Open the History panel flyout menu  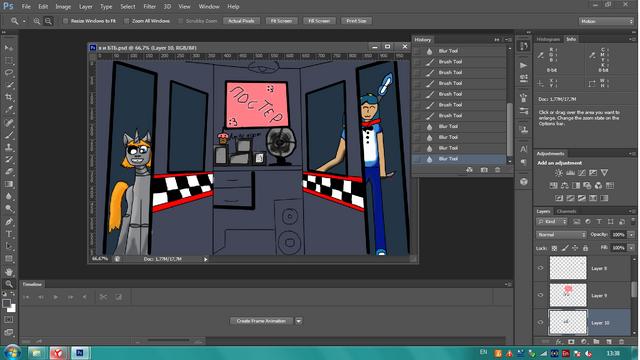[x=509, y=40]
